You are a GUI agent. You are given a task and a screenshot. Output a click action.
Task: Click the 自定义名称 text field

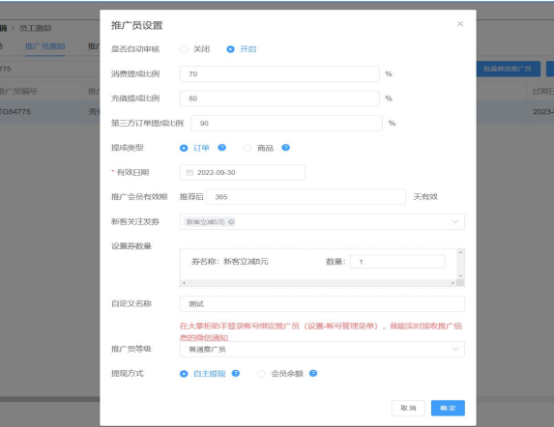(322, 304)
